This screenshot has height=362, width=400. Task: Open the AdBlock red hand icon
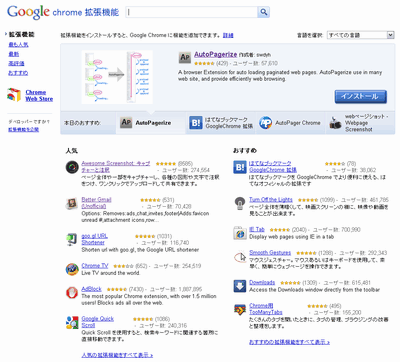pyautogui.click(x=72, y=293)
